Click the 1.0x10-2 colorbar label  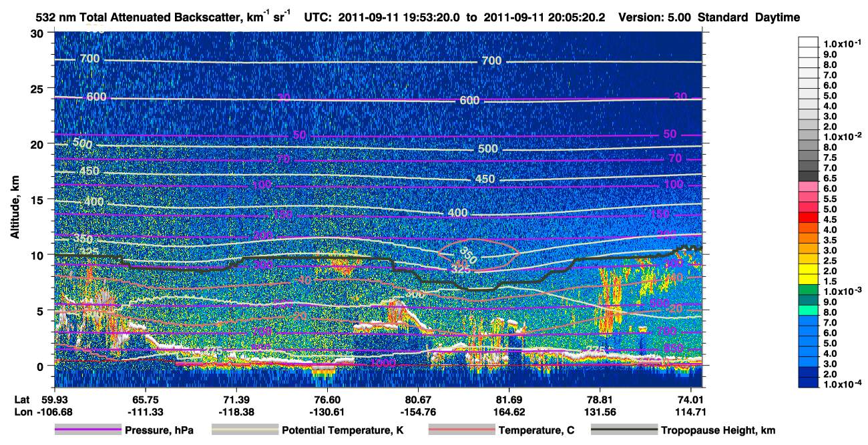842,135
